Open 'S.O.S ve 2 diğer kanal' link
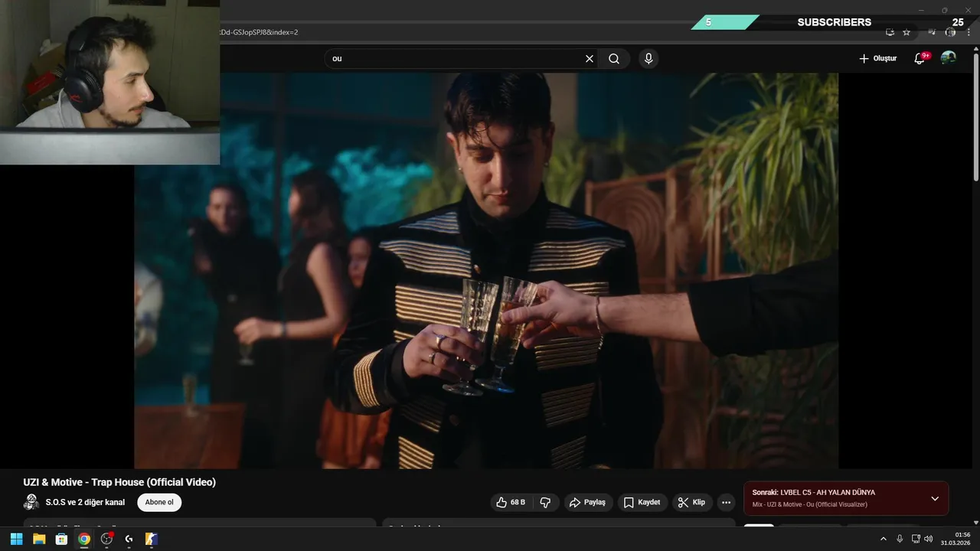 click(x=85, y=502)
